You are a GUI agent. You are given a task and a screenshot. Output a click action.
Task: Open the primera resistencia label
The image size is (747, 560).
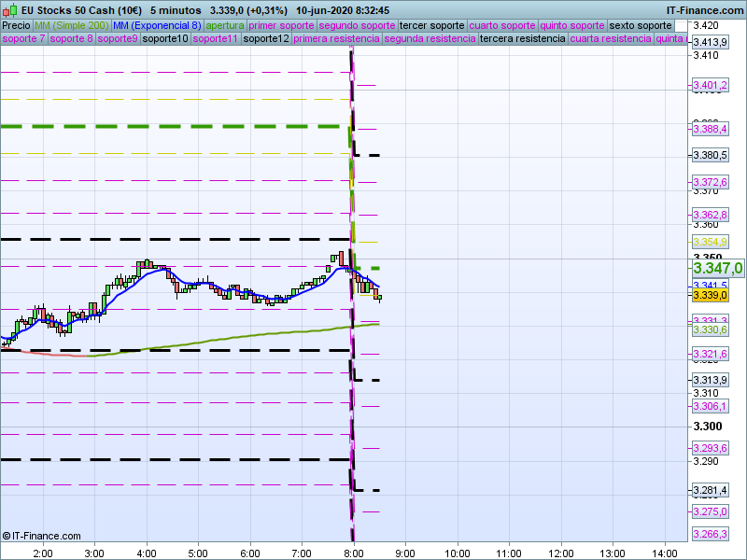tap(336, 39)
